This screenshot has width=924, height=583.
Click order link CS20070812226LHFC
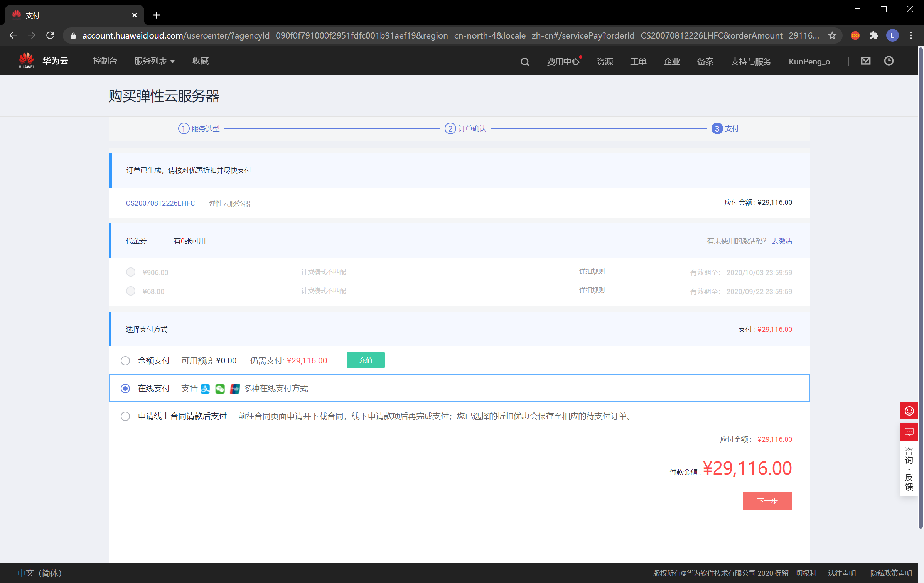[x=160, y=203]
